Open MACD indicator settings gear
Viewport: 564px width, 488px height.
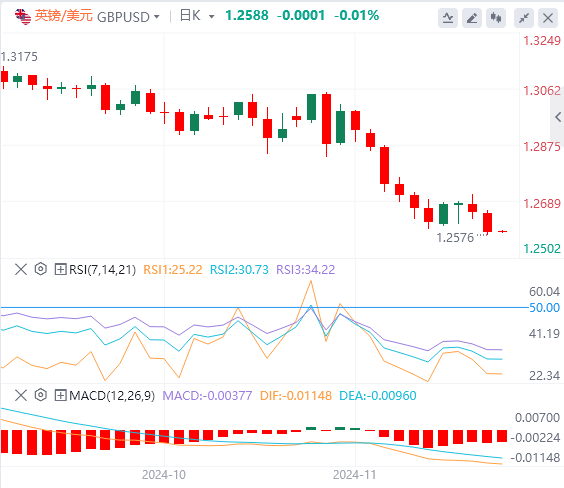(41, 395)
